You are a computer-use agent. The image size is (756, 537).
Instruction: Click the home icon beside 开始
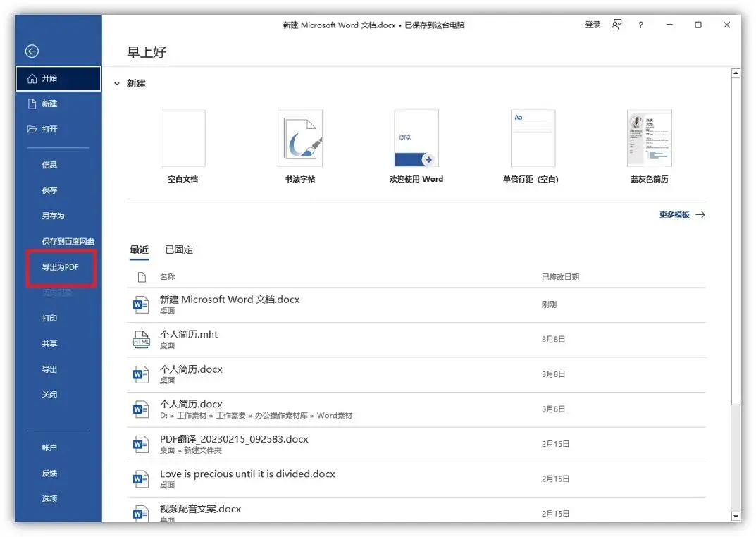click(32, 78)
